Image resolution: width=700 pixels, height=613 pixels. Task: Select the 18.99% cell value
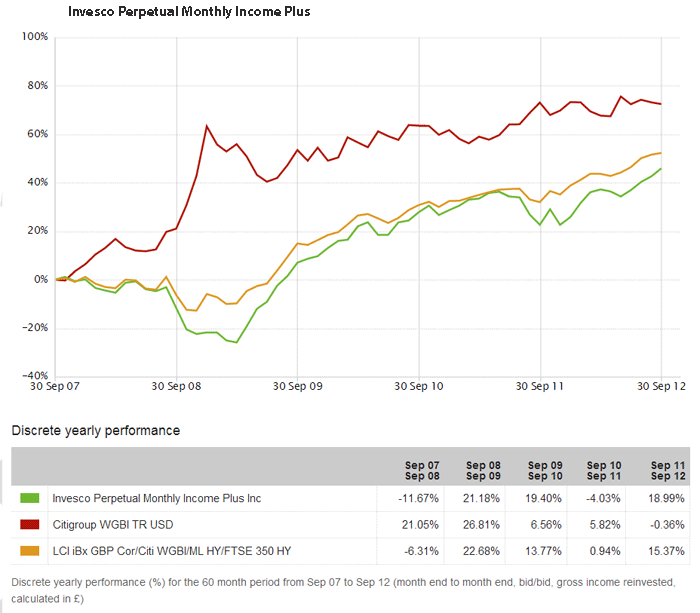coord(666,498)
